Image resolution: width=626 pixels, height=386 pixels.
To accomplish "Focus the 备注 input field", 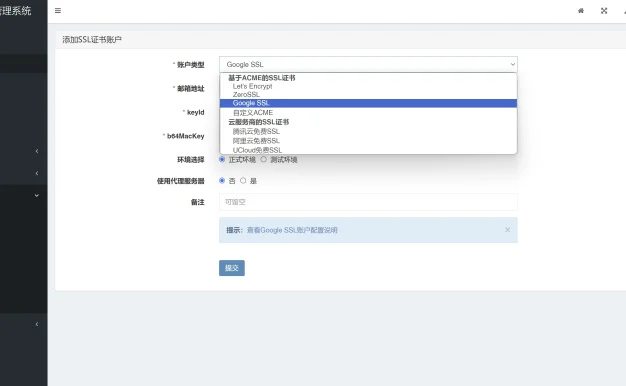I will click(x=368, y=202).
